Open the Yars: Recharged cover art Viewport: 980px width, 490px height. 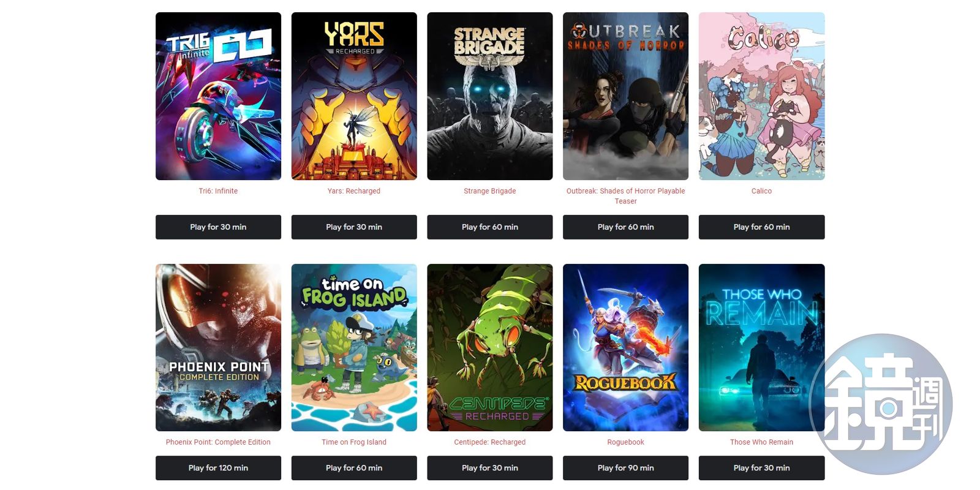coord(354,96)
